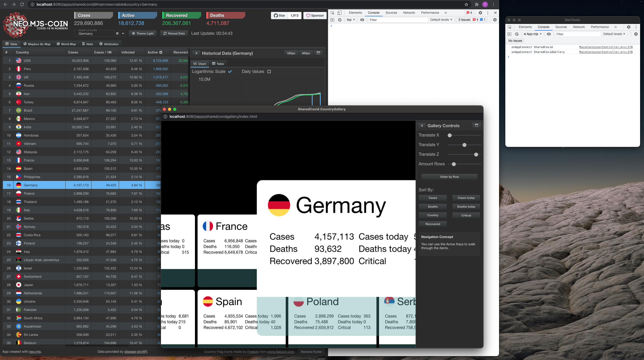Click the Translate Y slider handle
This screenshot has width=644, height=360.
(464, 145)
